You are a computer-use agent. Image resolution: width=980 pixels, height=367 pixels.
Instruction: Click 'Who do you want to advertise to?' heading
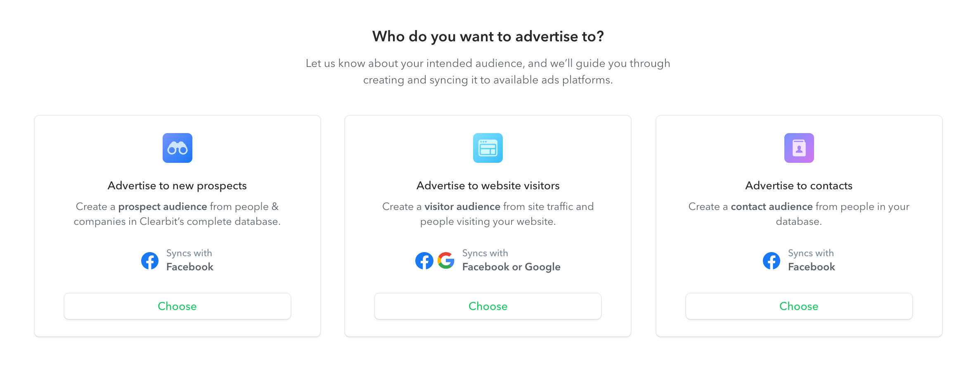(x=488, y=37)
